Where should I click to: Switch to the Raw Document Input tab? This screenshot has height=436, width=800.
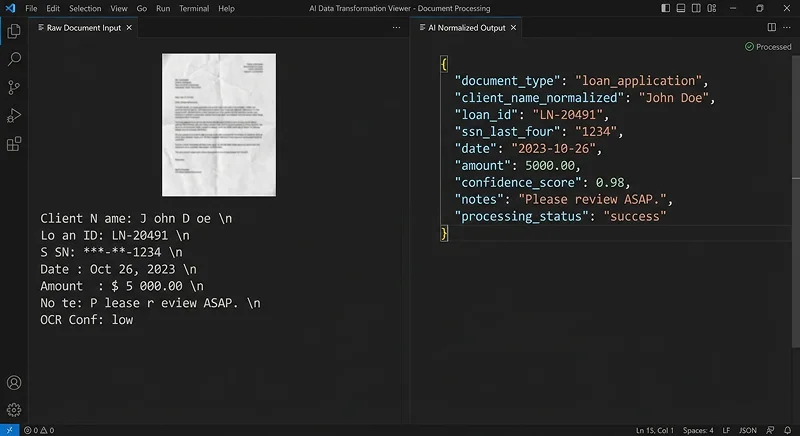83,28
